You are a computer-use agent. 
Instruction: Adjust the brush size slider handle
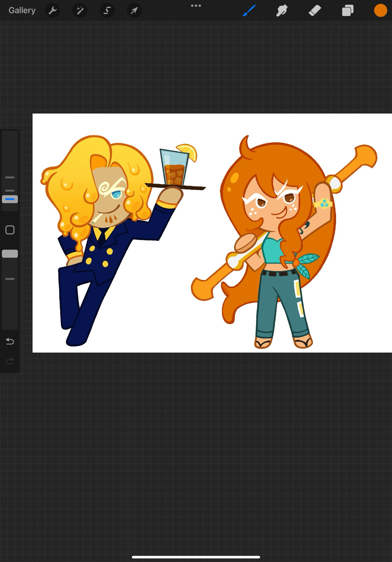(x=10, y=199)
